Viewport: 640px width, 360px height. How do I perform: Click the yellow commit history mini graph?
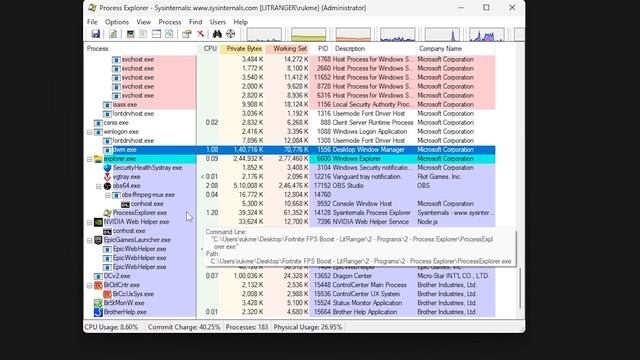[309, 35]
